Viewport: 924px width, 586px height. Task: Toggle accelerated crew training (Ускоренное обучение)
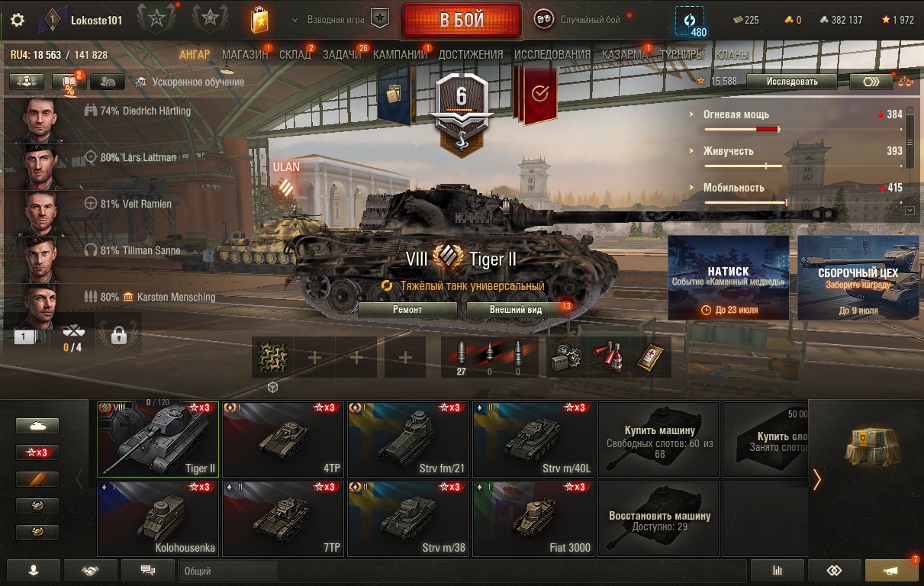[x=189, y=82]
